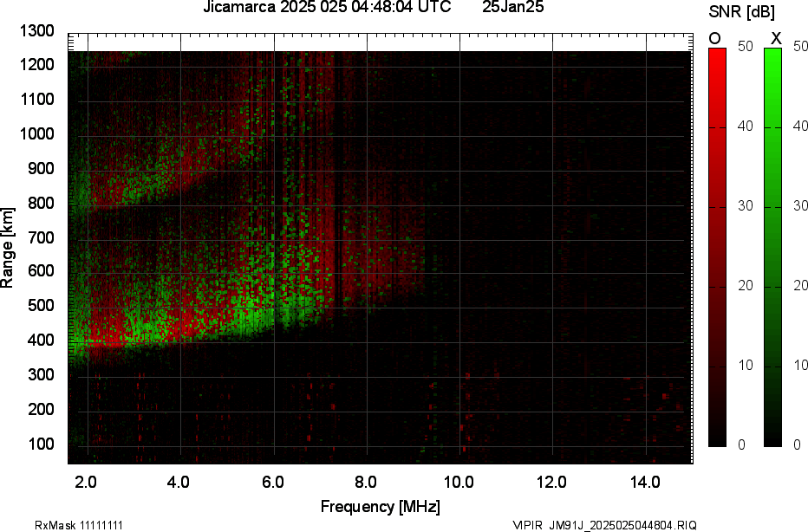Click the 200 range tick label

(x=41, y=409)
